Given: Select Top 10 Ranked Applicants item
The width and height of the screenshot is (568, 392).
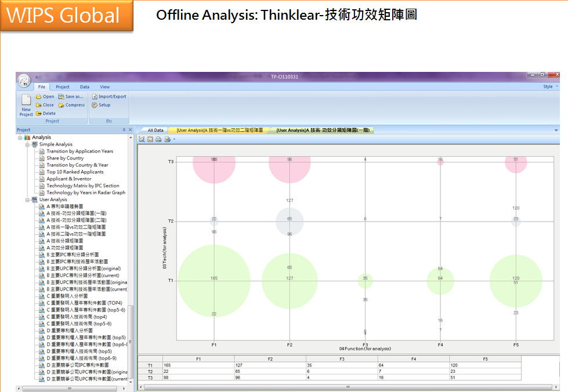Looking at the screenshot, I should click(x=75, y=172).
